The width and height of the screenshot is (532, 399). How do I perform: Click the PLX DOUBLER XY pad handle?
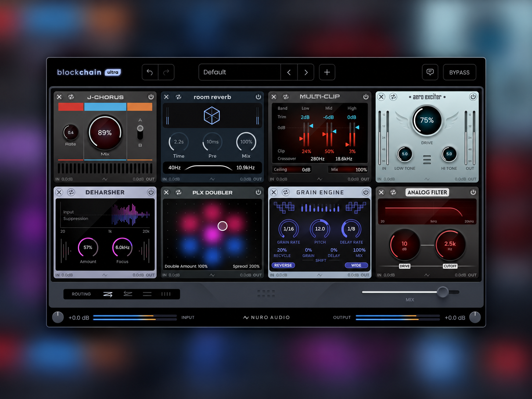click(x=222, y=226)
